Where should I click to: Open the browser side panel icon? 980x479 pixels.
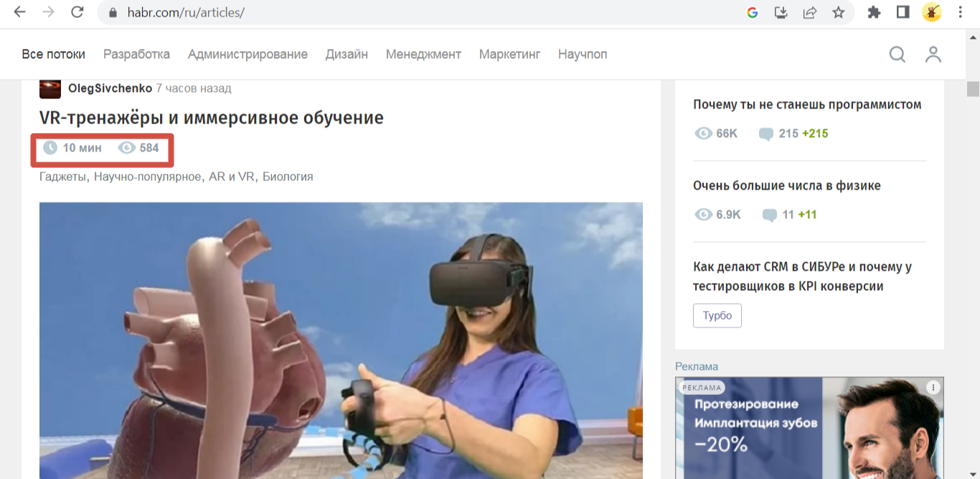click(903, 12)
